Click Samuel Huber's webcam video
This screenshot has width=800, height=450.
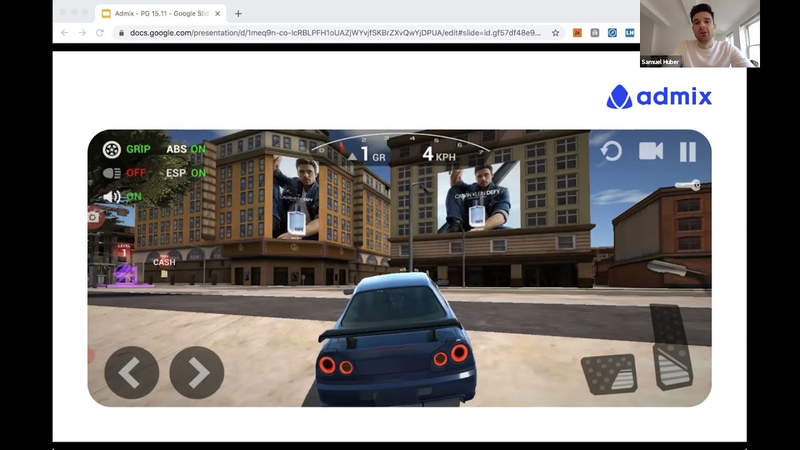pyautogui.click(x=699, y=34)
